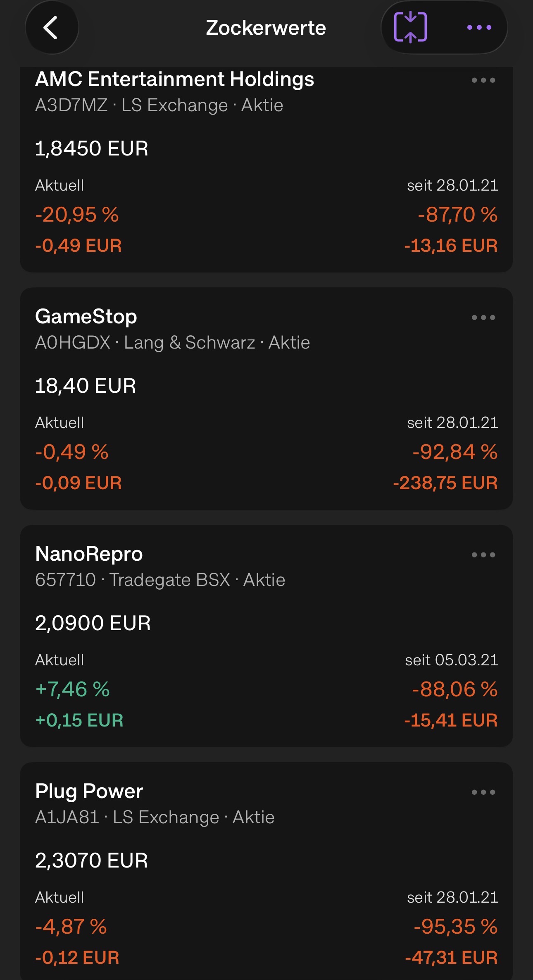533x980 pixels.
Task: Tap NanoRepro 'seit 05.03.21' label
Action: point(451,660)
